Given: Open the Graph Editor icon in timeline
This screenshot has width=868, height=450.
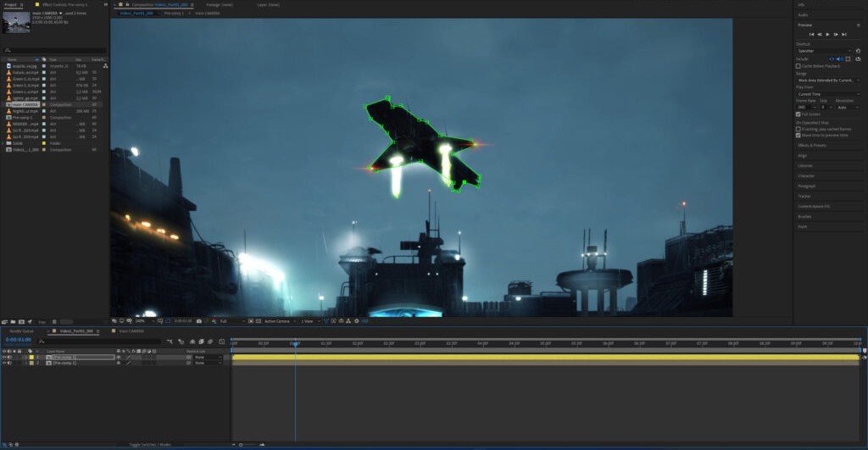Looking at the screenshot, I should (x=221, y=342).
